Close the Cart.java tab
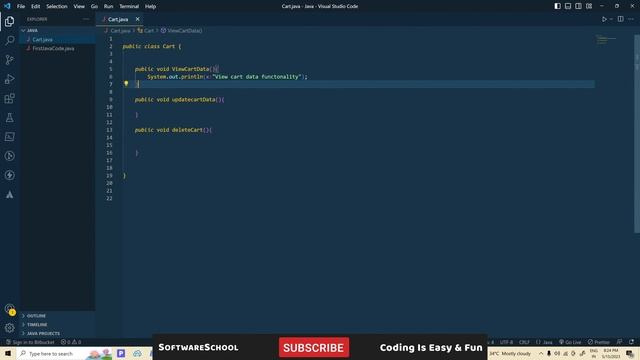The image size is (640, 360). pyautogui.click(x=138, y=19)
